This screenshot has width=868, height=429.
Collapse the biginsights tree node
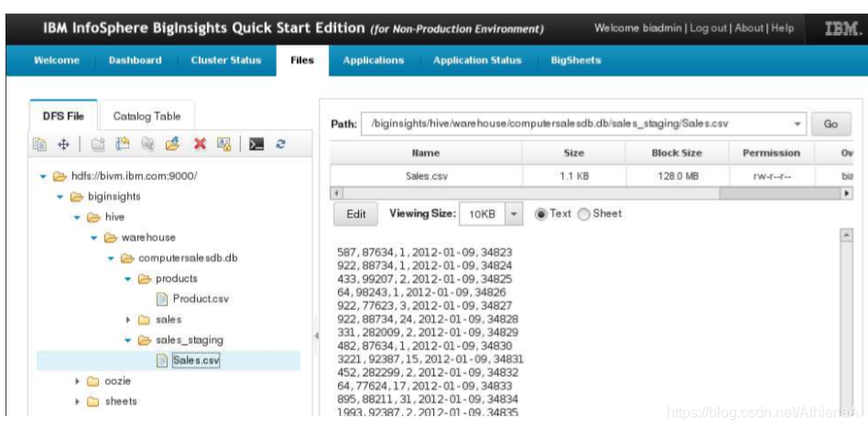click(60, 198)
